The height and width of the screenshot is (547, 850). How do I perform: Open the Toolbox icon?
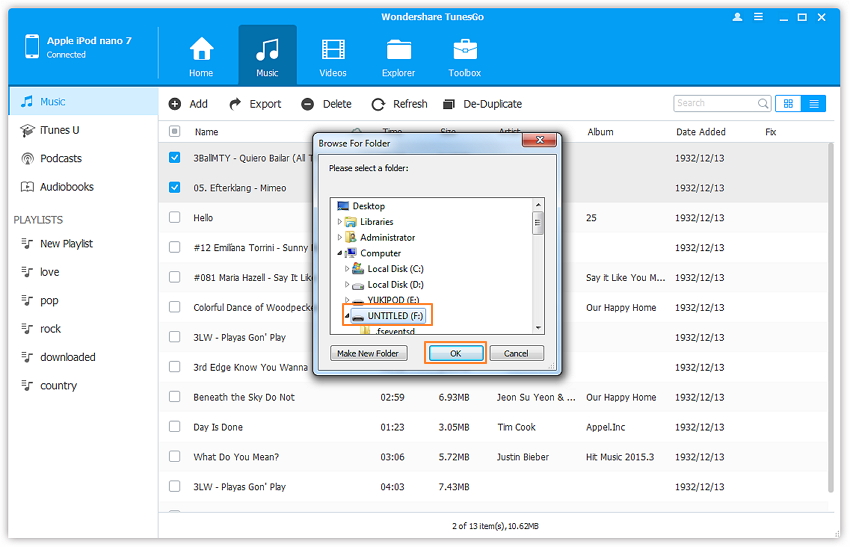(x=464, y=50)
